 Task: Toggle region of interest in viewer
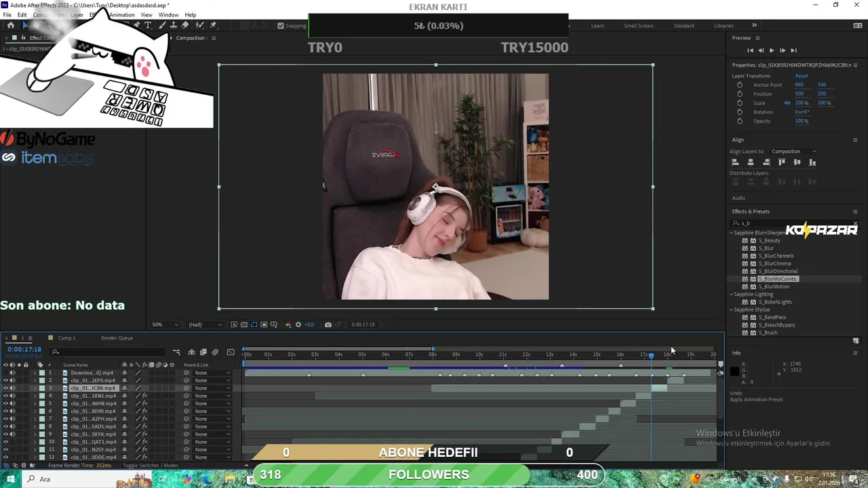coord(264,325)
